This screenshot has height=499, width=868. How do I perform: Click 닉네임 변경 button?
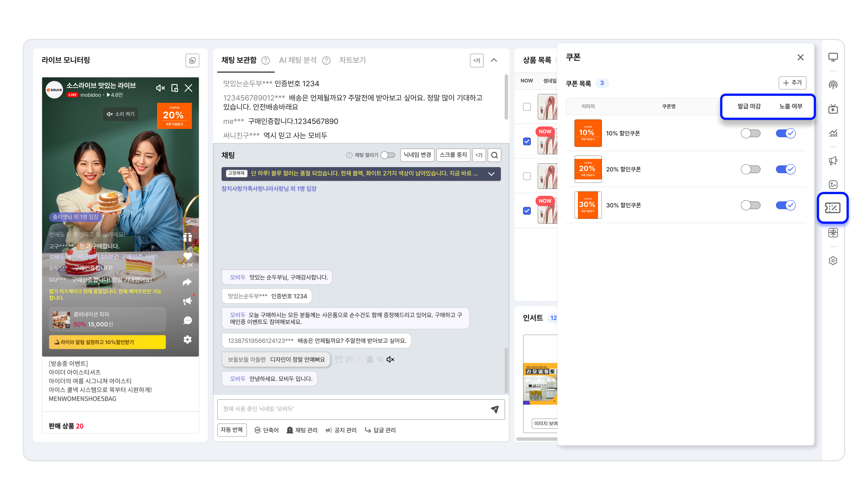click(x=417, y=155)
